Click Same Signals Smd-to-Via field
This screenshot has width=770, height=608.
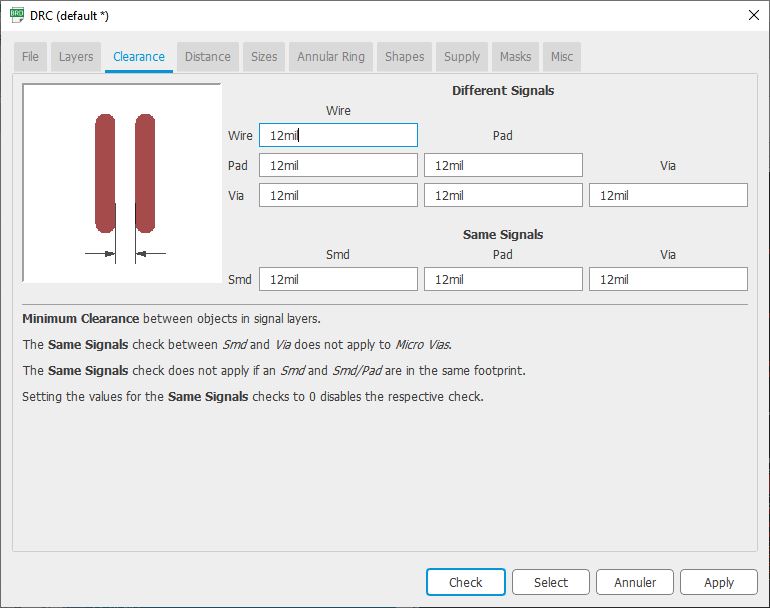(x=668, y=279)
